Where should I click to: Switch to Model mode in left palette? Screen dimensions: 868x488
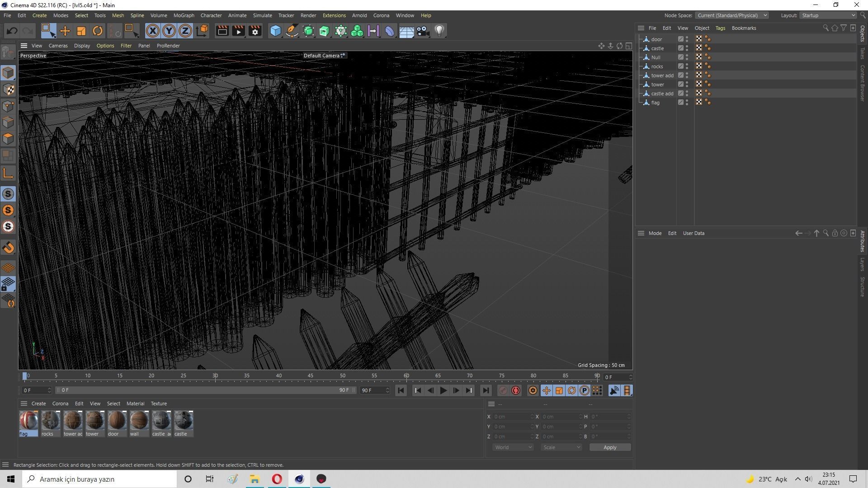point(8,73)
